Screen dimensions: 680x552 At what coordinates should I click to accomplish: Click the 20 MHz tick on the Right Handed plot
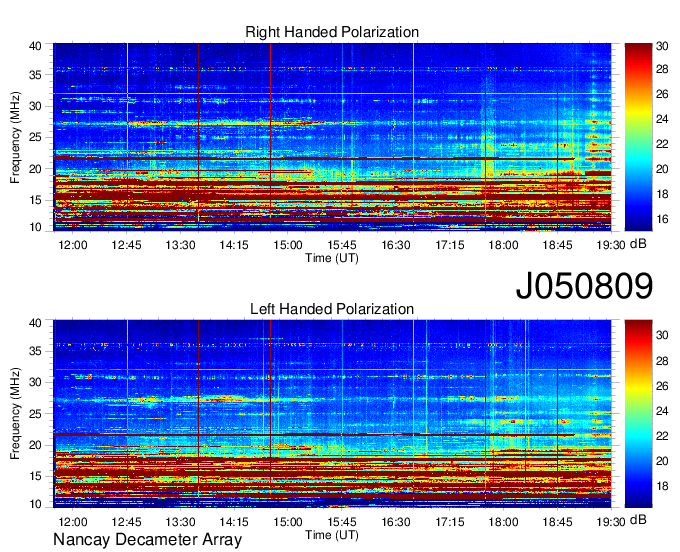(x=35, y=169)
